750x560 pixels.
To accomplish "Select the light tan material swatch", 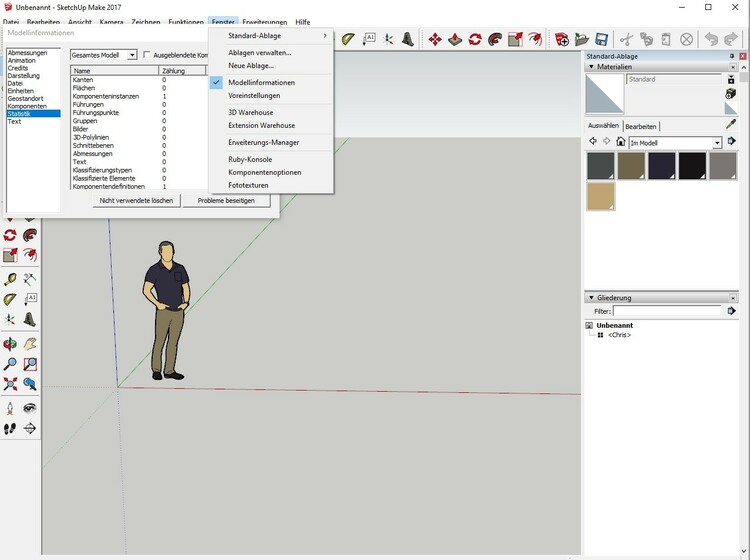I will pyautogui.click(x=601, y=197).
